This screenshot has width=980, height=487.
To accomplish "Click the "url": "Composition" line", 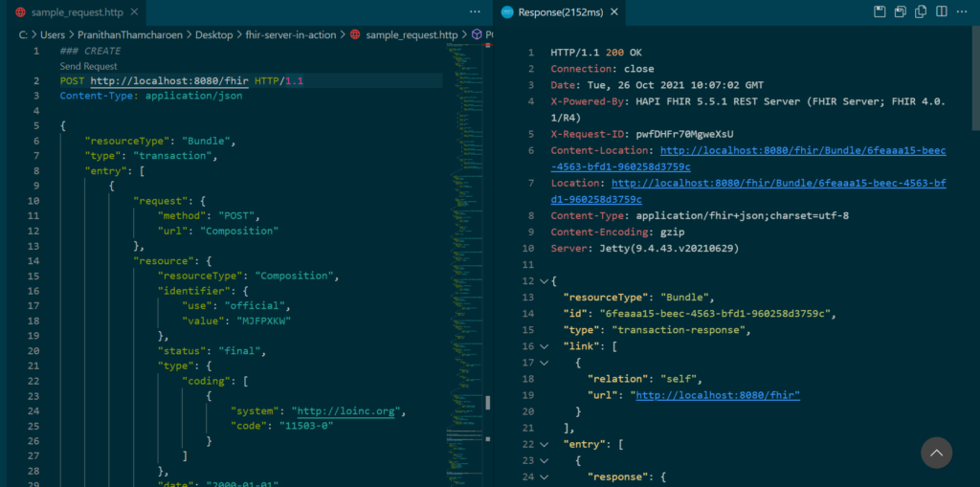I will pos(218,231).
